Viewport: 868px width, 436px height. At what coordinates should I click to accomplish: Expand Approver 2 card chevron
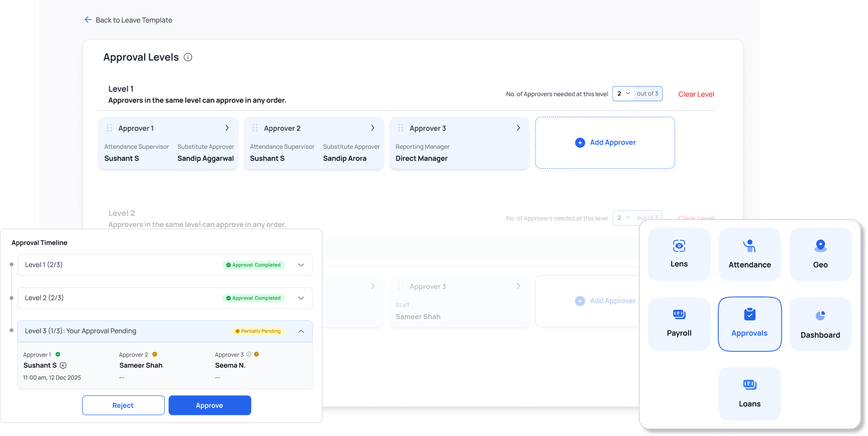tap(373, 128)
